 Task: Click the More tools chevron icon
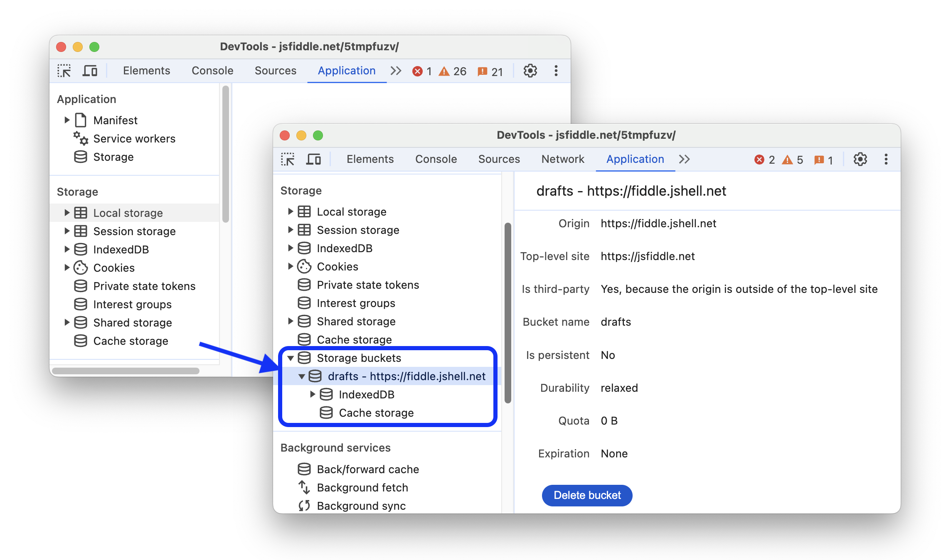685,159
